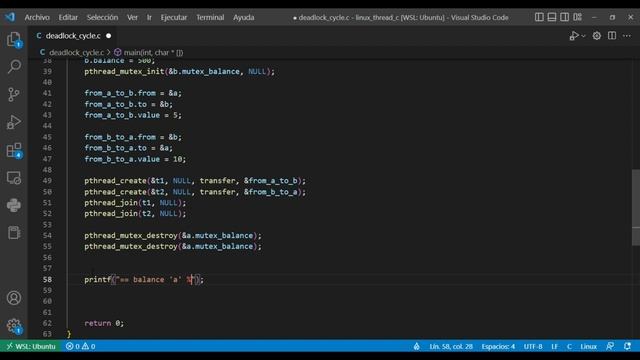
Task: Click from_b_to_a.value = 10; line
Action: coord(135,159)
